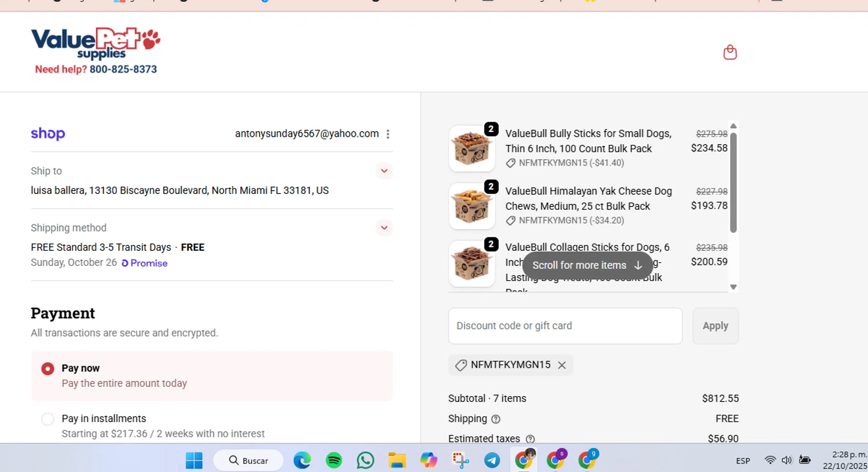Click the help phone number 800-825-8373
Image resolution: width=868 pixels, height=472 pixels.
(123, 69)
